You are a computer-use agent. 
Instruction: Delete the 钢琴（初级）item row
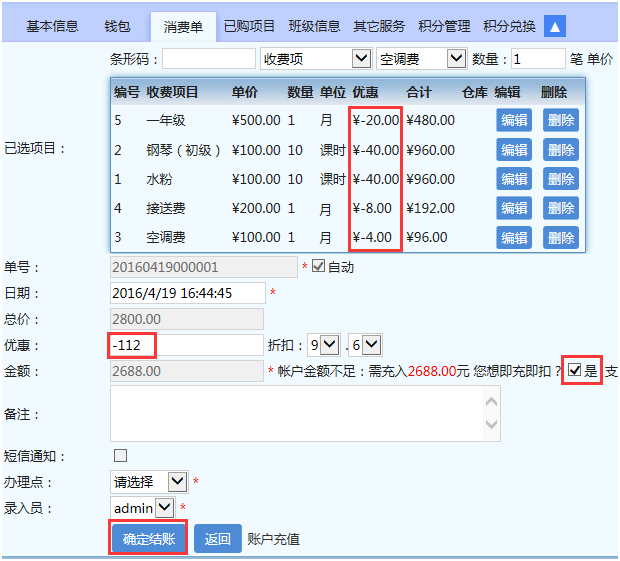560,150
